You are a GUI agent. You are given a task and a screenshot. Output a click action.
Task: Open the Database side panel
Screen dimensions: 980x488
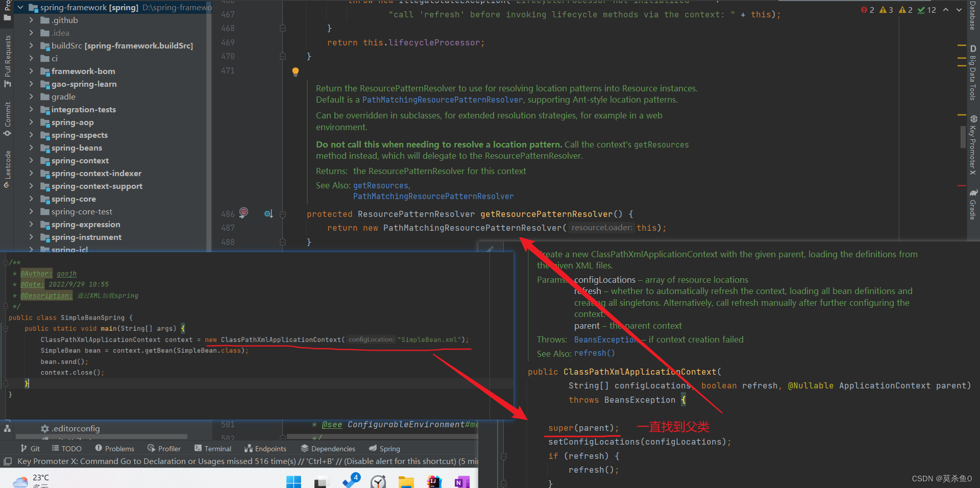(x=973, y=15)
